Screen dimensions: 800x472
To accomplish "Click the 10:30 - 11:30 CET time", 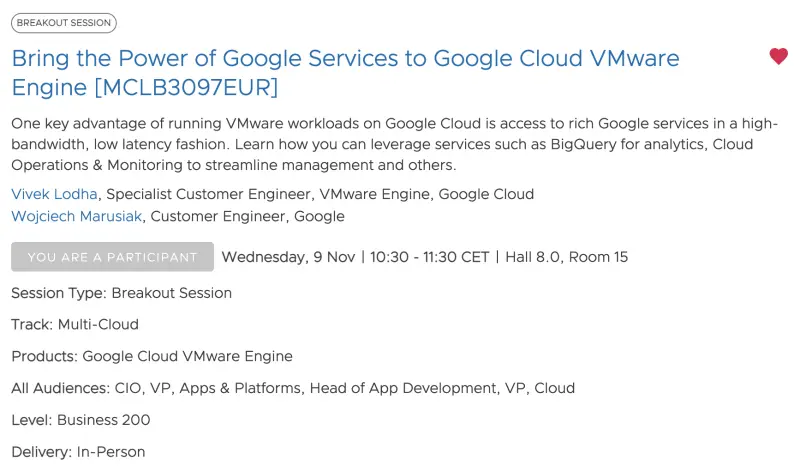I will (x=429, y=257).
